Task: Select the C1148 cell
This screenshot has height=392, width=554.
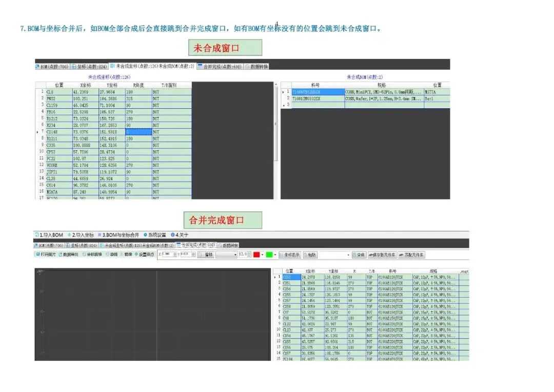Action: [x=58, y=132]
